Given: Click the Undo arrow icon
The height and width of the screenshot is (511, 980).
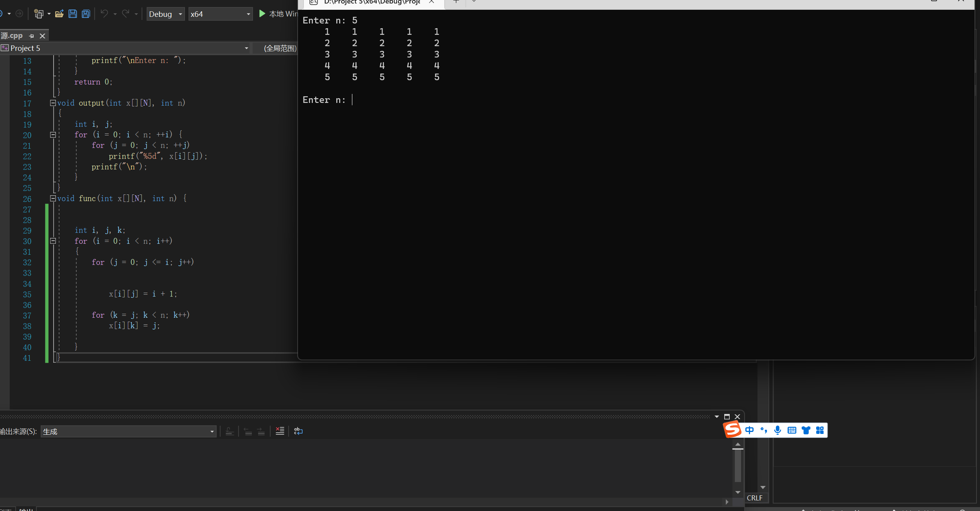Looking at the screenshot, I should coord(104,14).
